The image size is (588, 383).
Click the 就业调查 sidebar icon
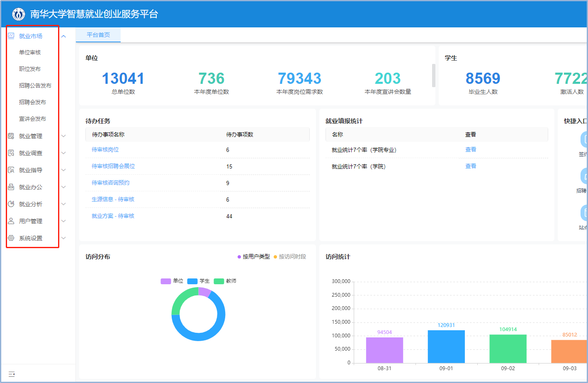11,153
